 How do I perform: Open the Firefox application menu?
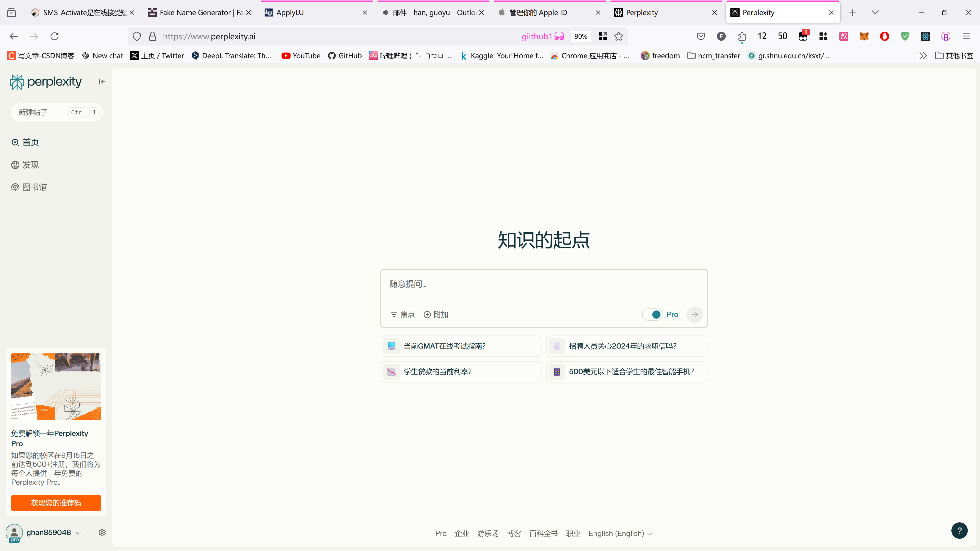click(966, 36)
